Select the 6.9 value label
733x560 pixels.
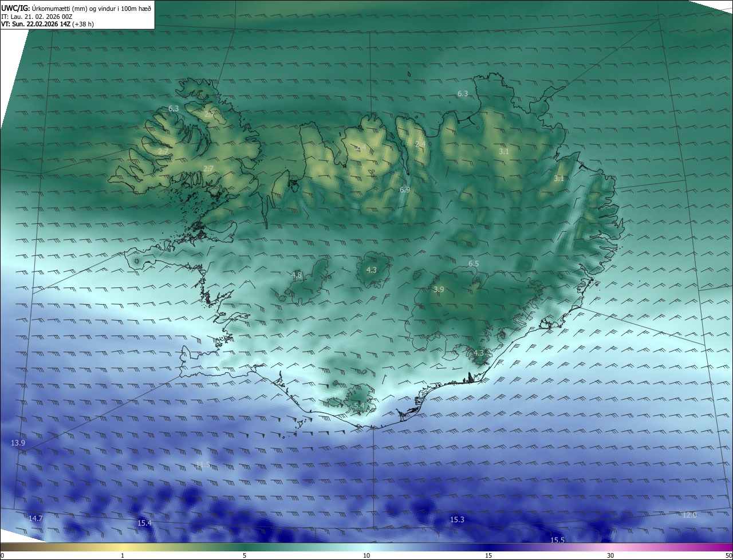point(405,190)
